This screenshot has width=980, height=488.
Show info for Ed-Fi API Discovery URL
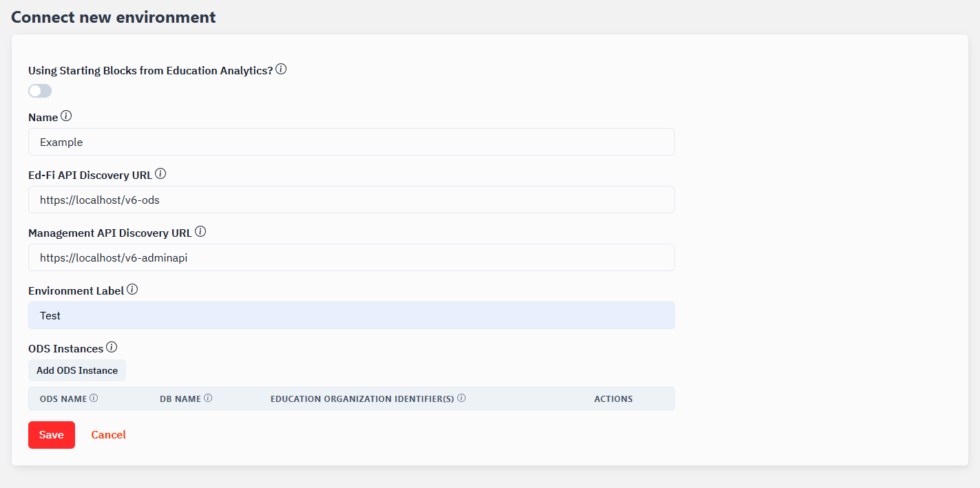pos(160,174)
